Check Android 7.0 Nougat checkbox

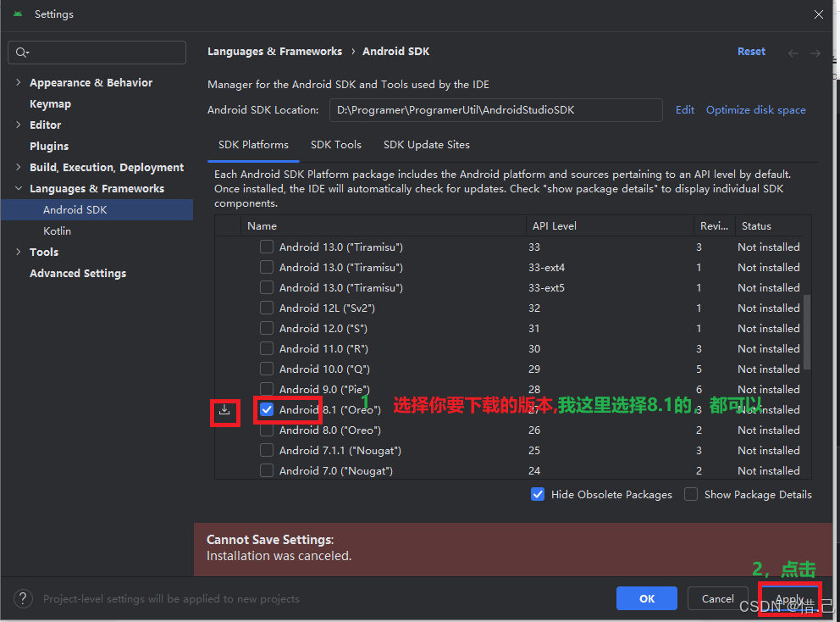[x=266, y=471]
